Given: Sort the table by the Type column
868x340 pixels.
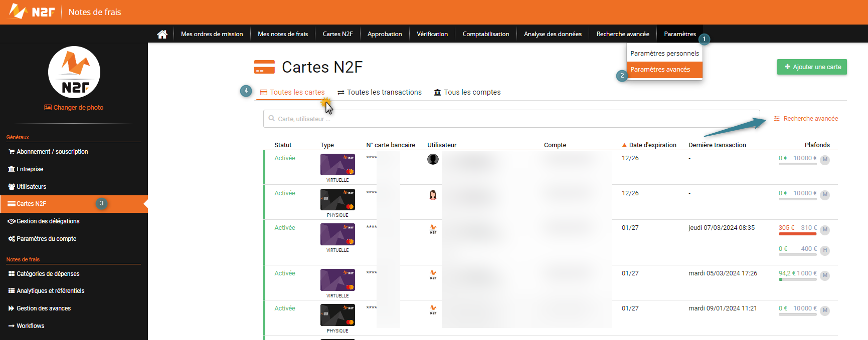Looking at the screenshot, I should tap(327, 145).
